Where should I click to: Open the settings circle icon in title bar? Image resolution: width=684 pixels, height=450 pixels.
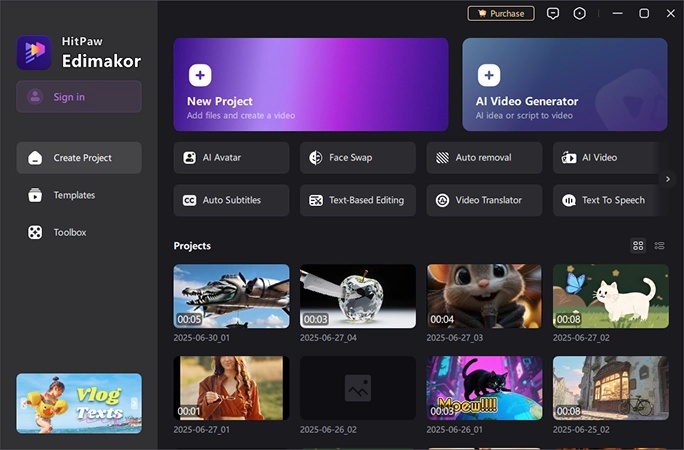(579, 14)
